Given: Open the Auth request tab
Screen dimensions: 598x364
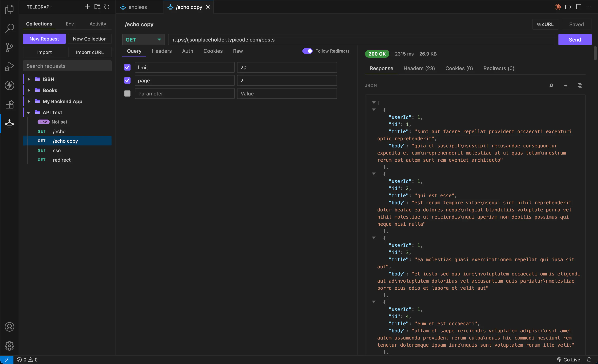Looking at the screenshot, I should (188, 51).
